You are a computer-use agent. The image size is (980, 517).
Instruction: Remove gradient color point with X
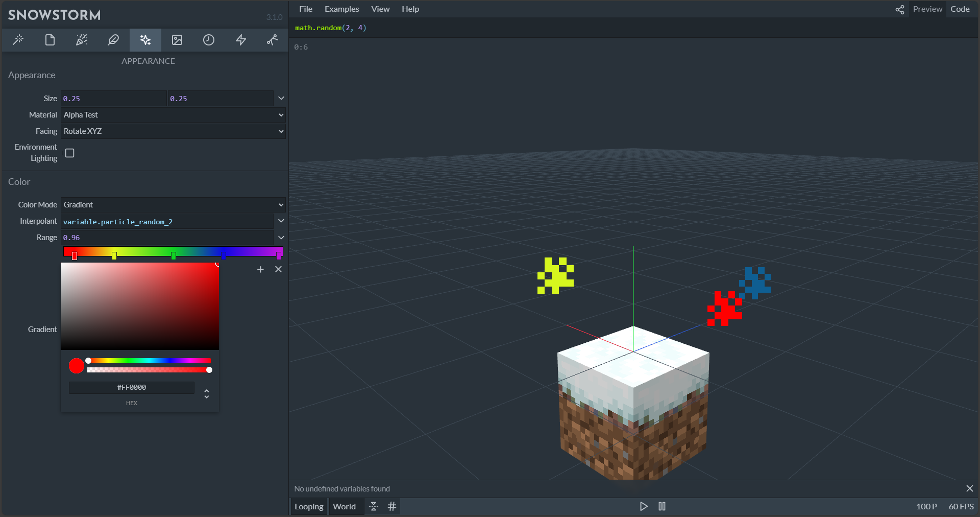[278, 269]
